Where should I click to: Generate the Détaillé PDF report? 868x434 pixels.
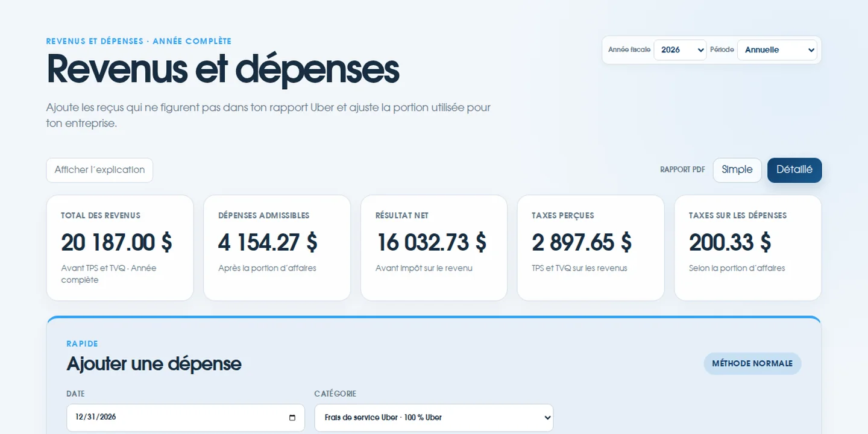click(794, 170)
